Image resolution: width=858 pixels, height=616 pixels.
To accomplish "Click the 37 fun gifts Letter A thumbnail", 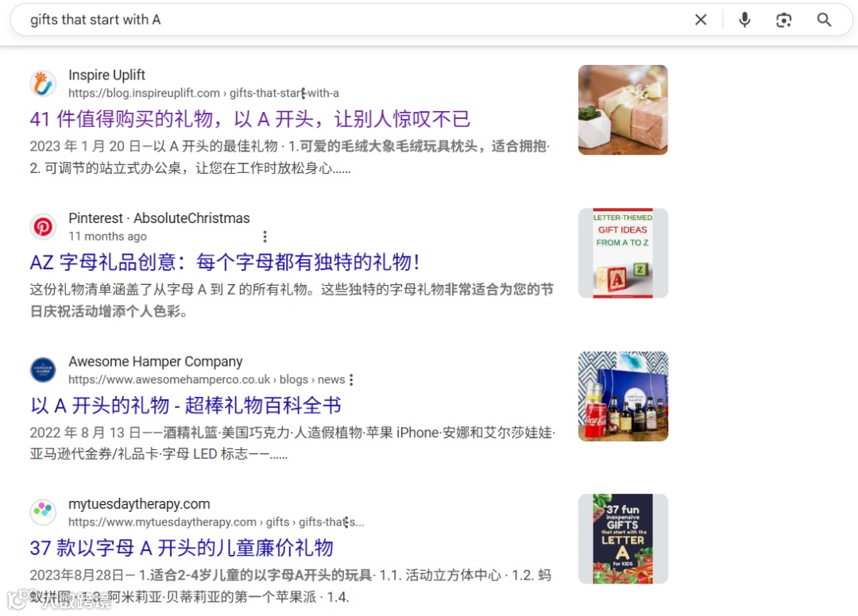I will coord(623,539).
